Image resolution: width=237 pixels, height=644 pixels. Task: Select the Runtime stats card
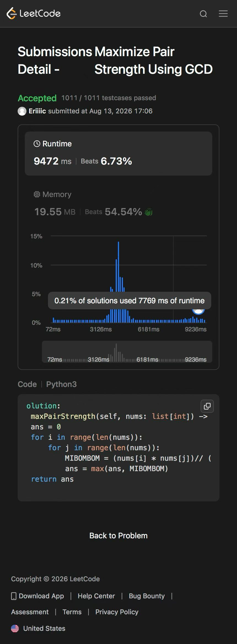118,154
